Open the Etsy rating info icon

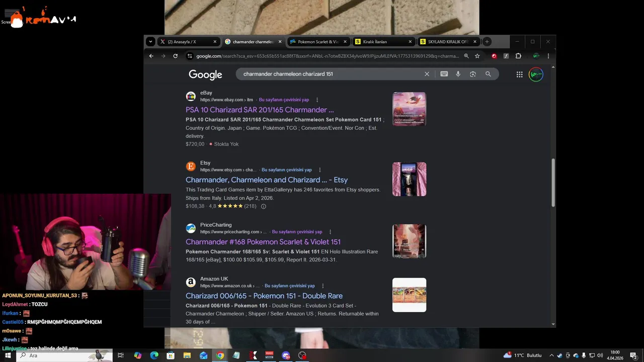(263, 206)
